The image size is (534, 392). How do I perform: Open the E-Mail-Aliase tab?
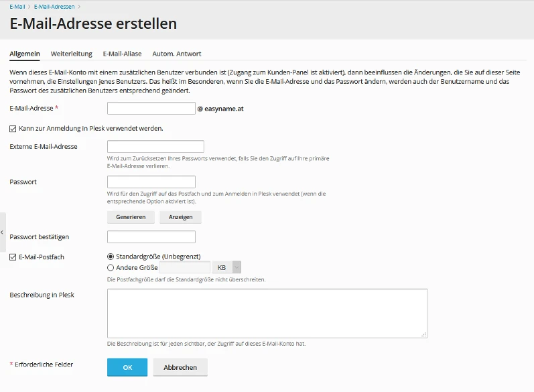point(122,54)
